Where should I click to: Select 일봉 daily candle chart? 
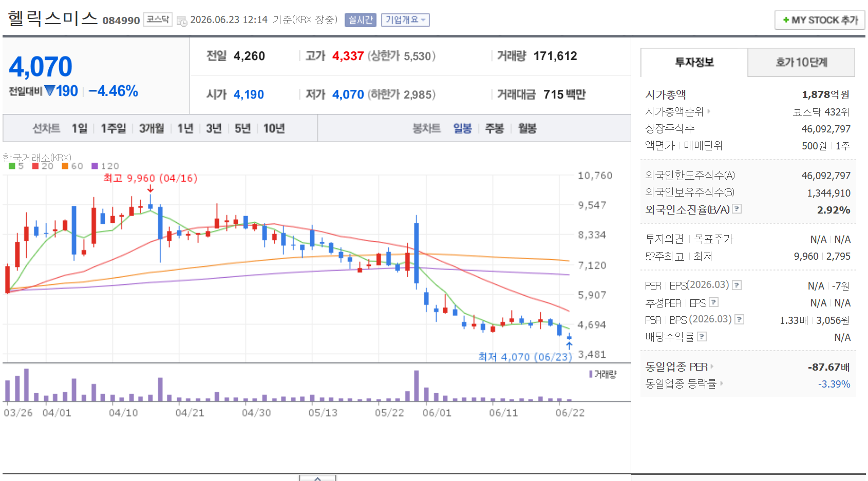(462, 128)
